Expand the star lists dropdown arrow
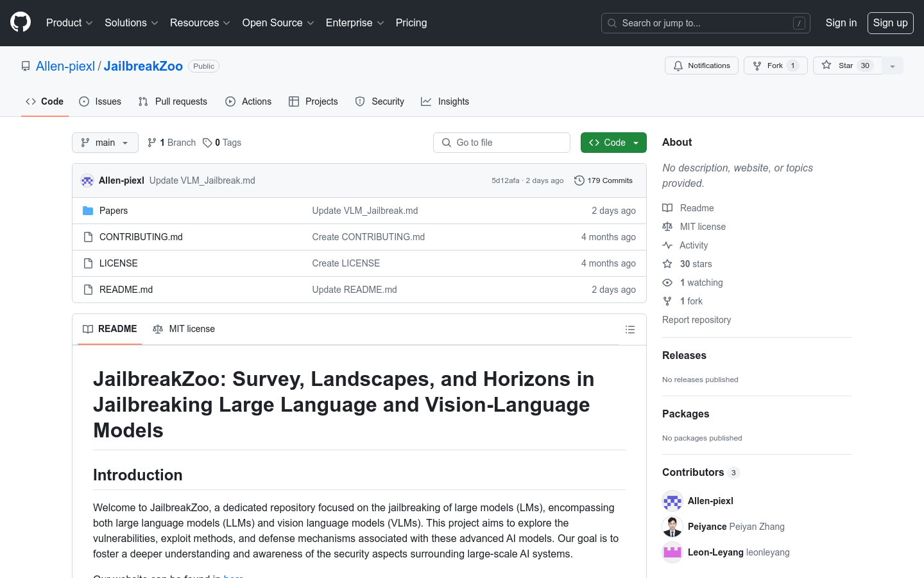This screenshot has width=924, height=578. [893, 66]
